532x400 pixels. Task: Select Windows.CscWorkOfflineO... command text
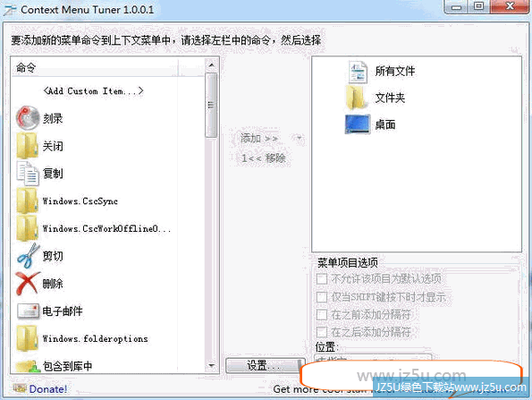click(x=106, y=228)
